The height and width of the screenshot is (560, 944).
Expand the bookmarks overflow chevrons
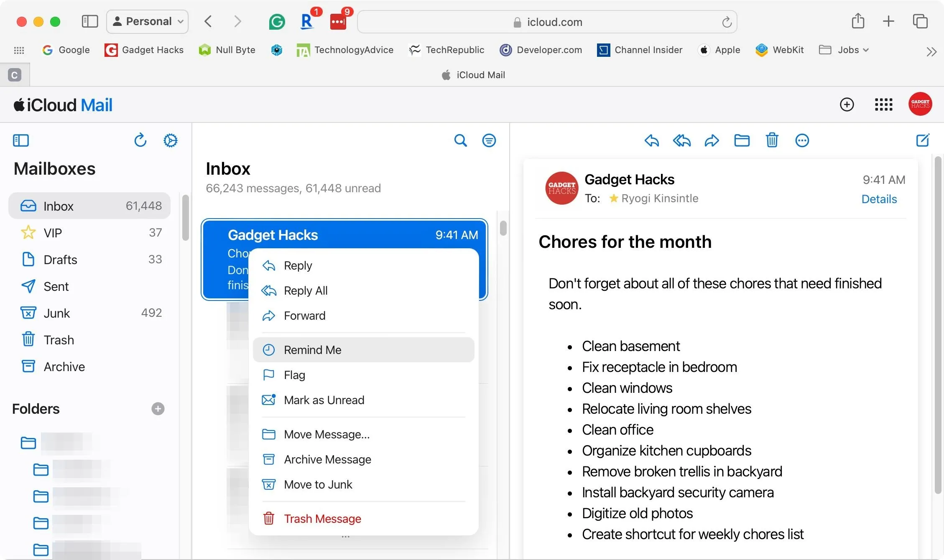click(x=931, y=51)
